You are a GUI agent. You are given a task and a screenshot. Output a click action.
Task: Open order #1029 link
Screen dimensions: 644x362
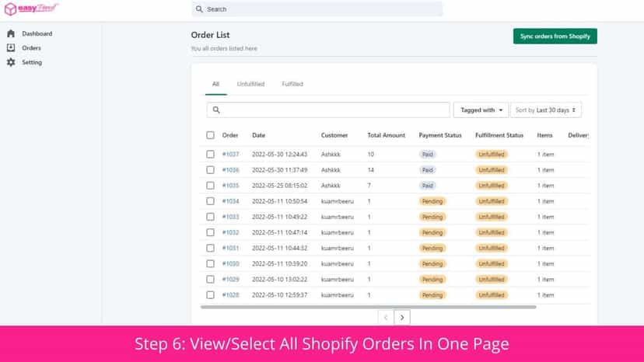(x=230, y=279)
